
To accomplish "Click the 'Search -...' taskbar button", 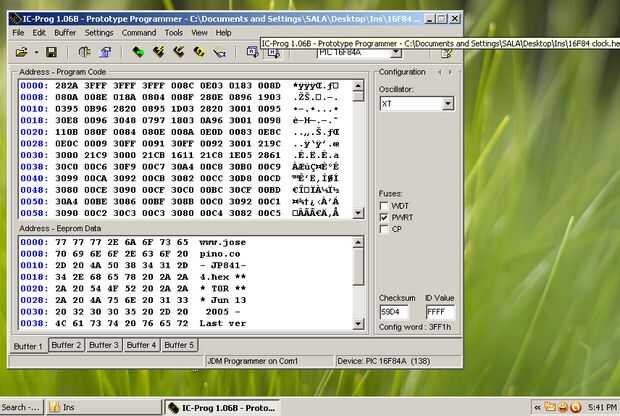I will (x=21, y=407).
